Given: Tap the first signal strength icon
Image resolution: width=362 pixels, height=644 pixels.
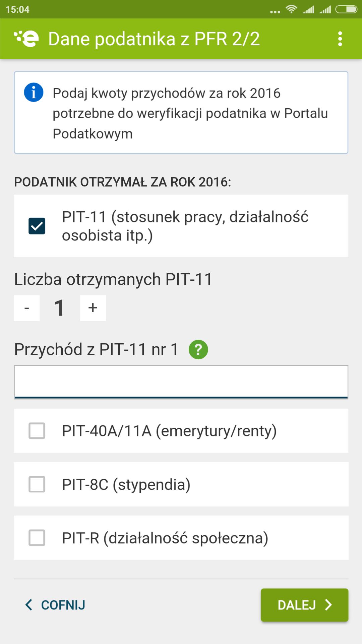Looking at the screenshot, I should [308, 9].
